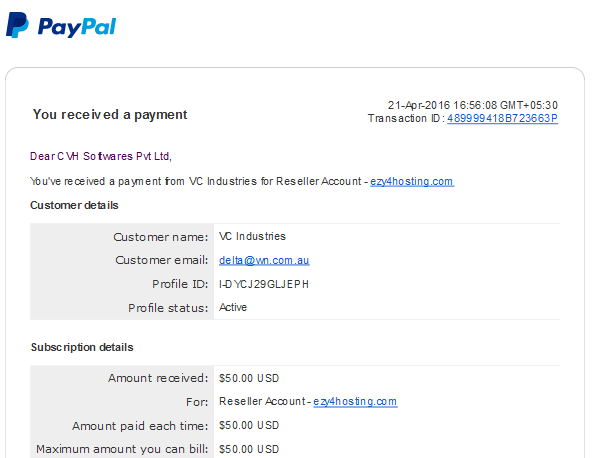Click the Customer email label
The image size is (601, 458).
(162, 260)
